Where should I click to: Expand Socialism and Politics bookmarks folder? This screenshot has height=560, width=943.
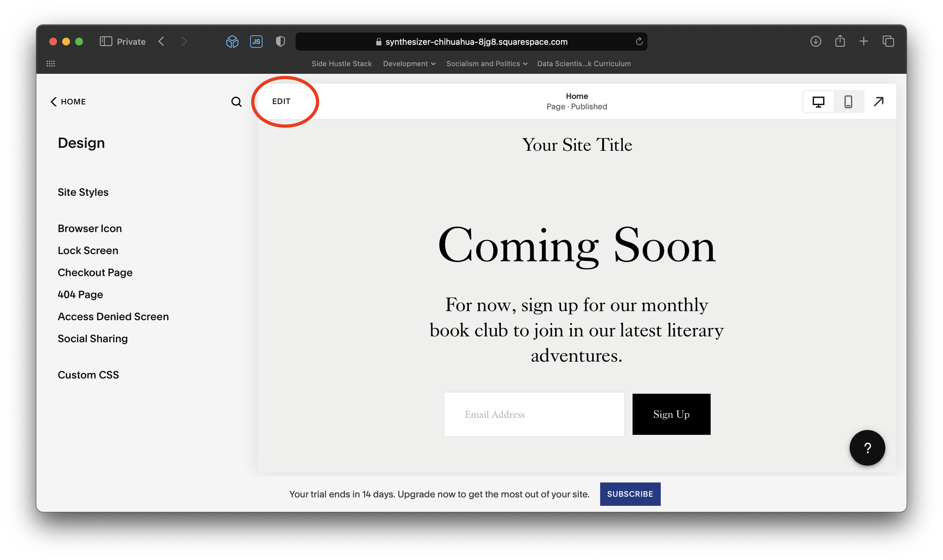point(487,64)
